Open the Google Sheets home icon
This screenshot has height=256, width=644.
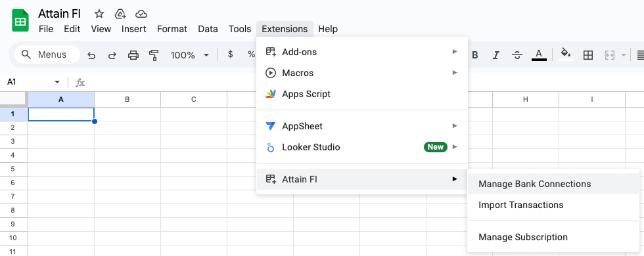pyautogui.click(x=20, y=21)
